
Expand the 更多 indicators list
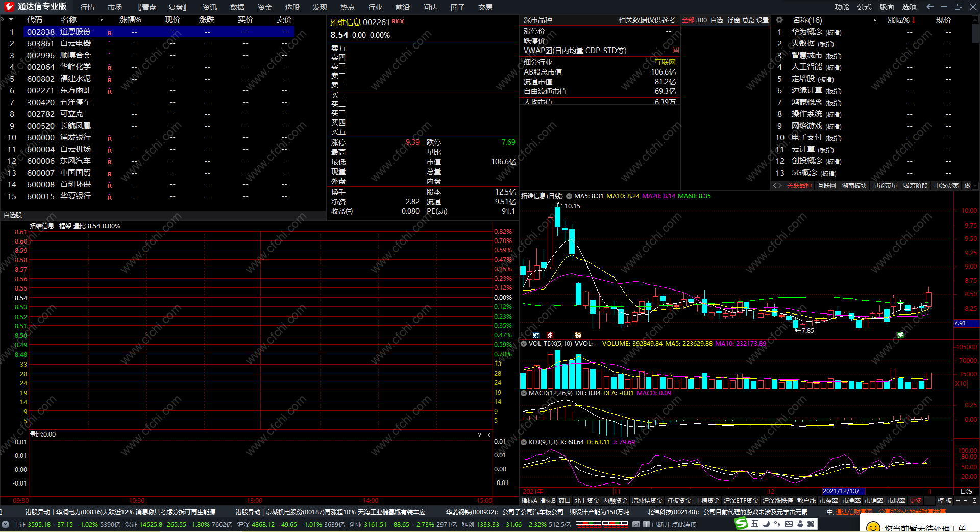click(916, 501)
